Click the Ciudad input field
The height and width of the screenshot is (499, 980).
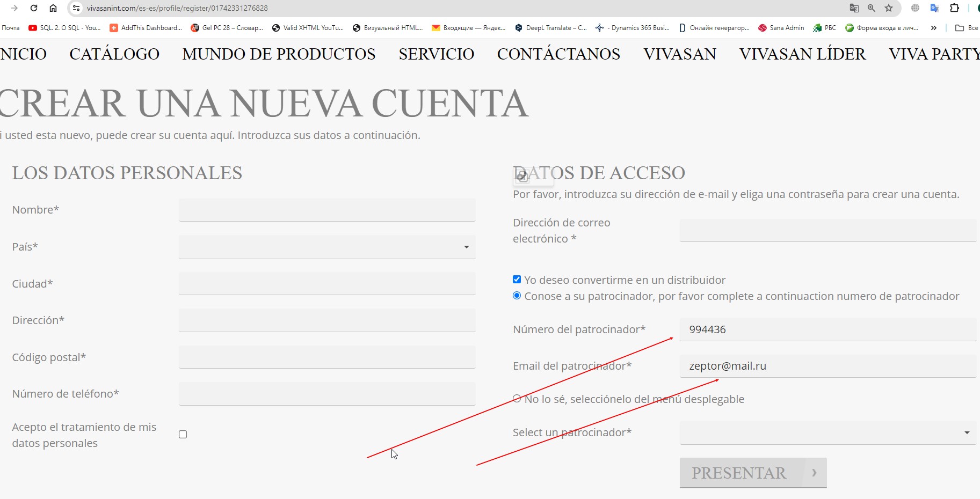point(327,283)
